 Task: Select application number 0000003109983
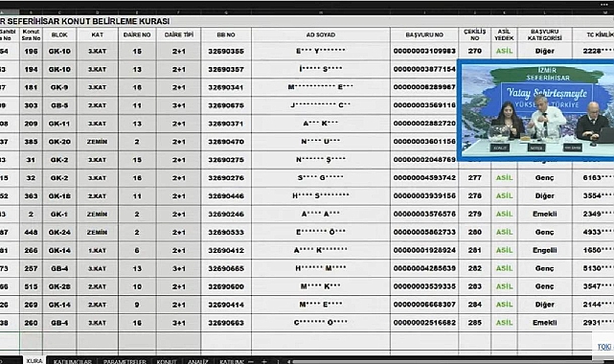pos(424,52)
